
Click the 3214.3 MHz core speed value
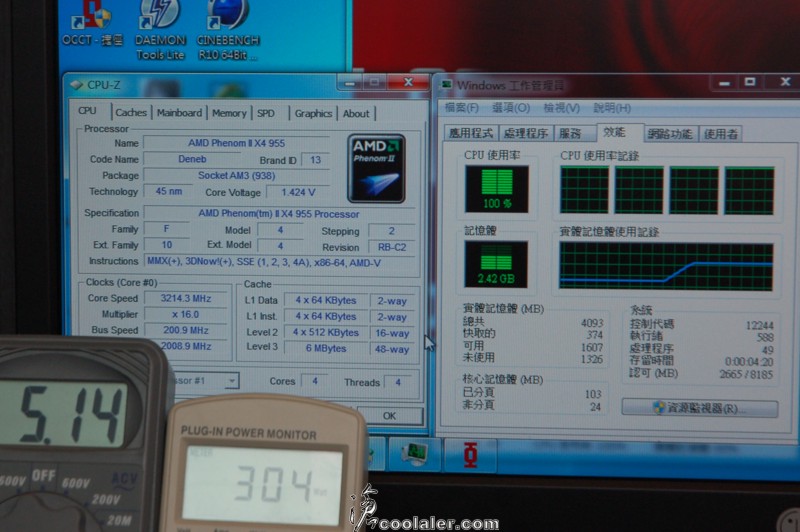coord(186,298)
